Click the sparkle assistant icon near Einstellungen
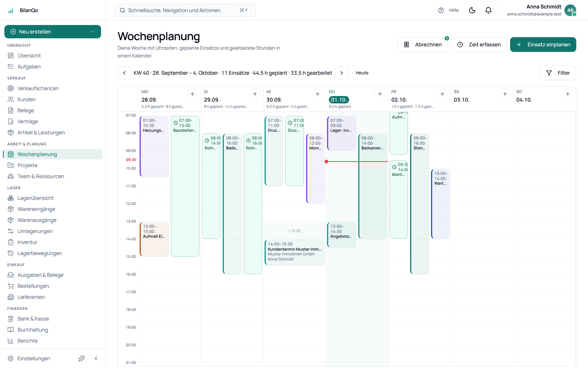The width and height of the screenshot is (588, 368). coord(82,358)
